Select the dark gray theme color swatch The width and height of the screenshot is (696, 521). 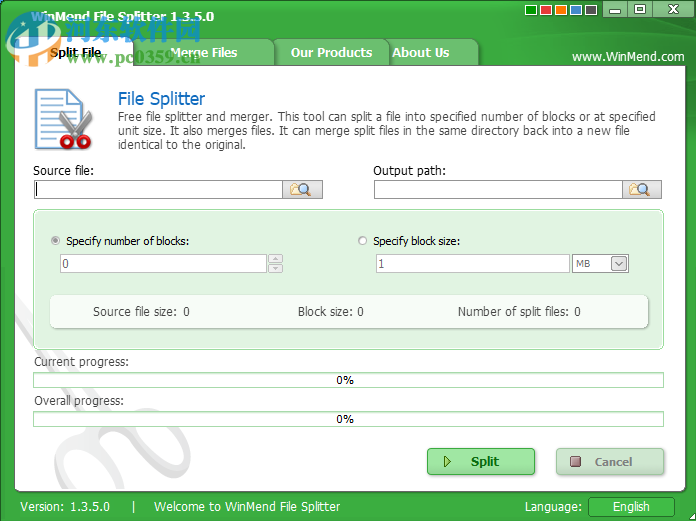591,10
